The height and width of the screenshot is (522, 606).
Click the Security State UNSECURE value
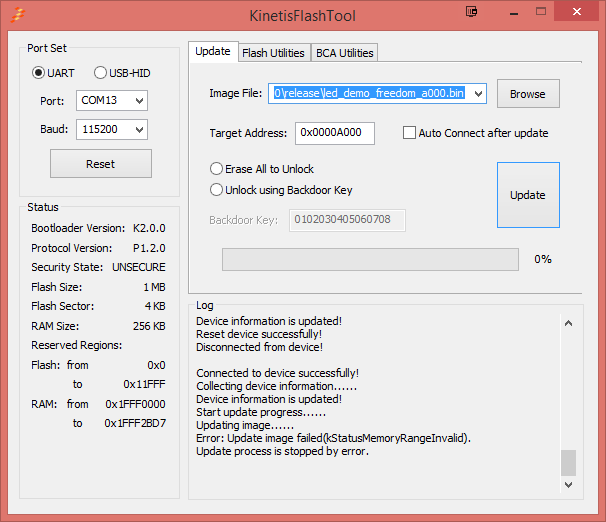139,267
